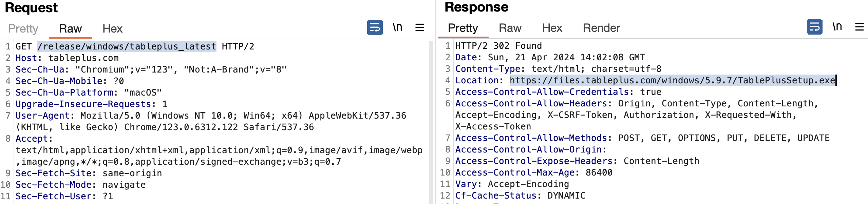This screenshot has height=204, width=868.
Task: Select the Raw tab in Request panel
Action: pos(70,29)
